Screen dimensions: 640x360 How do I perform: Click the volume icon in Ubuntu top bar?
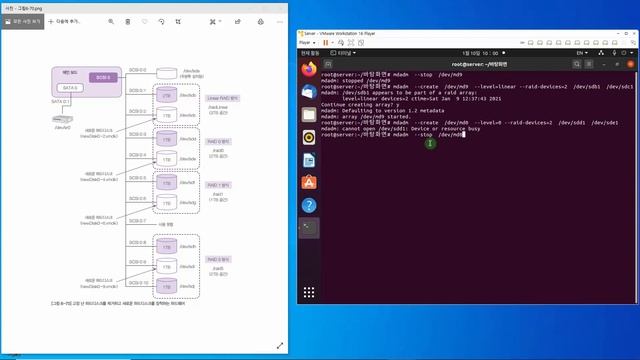point(614,53)
